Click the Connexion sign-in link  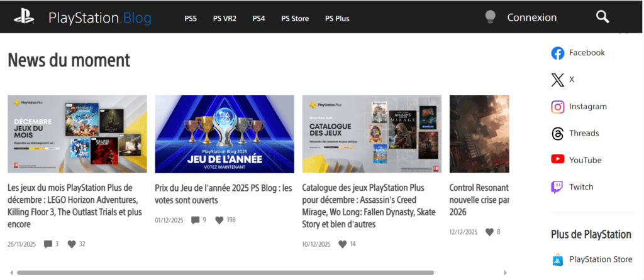click(x=532, y=18)
